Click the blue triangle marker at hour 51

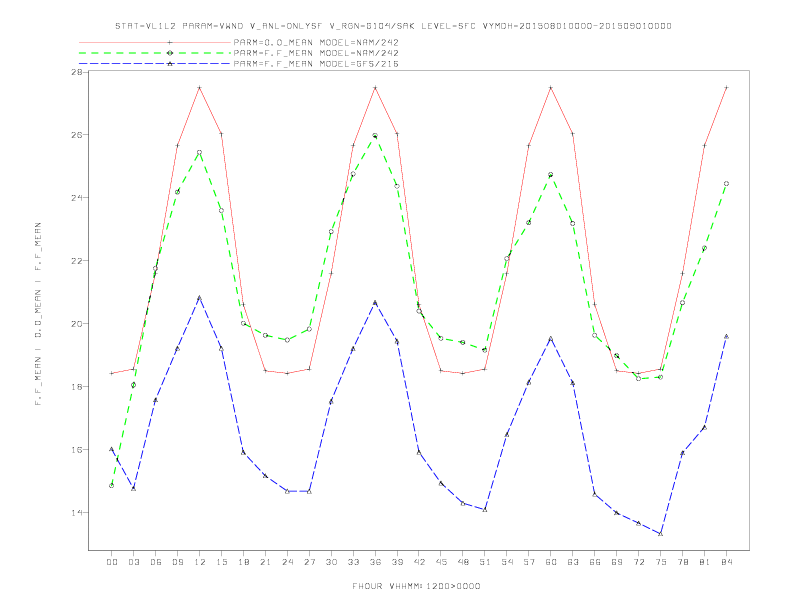pyautogui.click(x=485, y=509)
